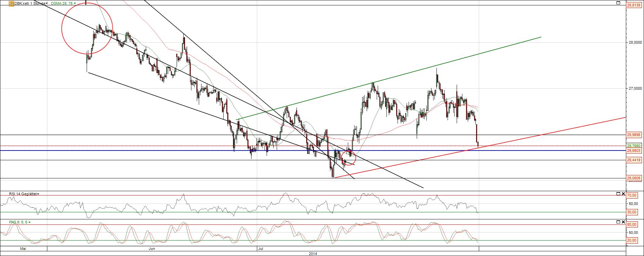This screenshot has height=256, width=644.
Task: Maximize the RSI indicator pane
Action: point(618,194)
